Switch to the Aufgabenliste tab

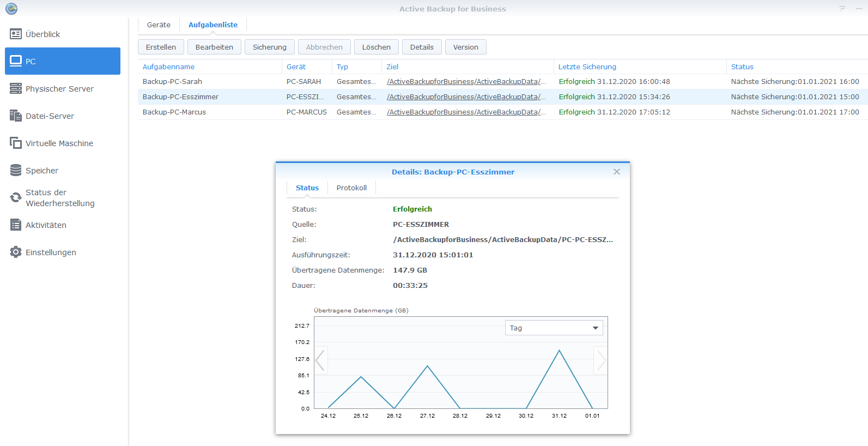pos(213,25)
